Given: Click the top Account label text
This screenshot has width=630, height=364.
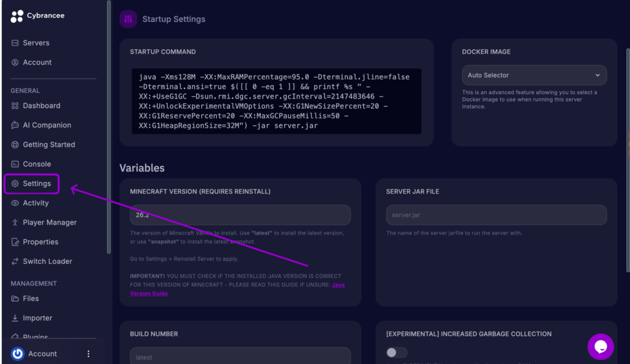Looking at the screenshot, I should pos(38,62).
